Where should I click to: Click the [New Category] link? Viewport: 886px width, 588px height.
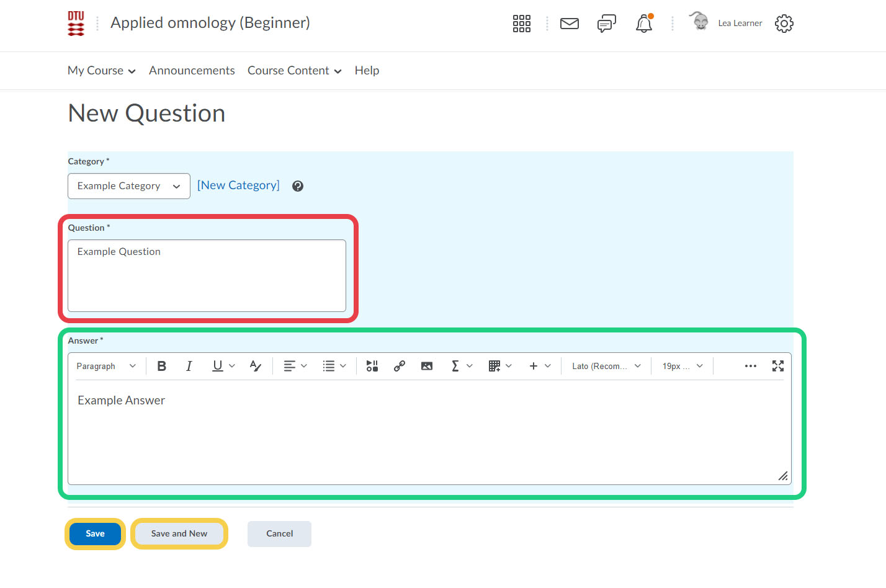pyautogui.click(x=238, y=185)
